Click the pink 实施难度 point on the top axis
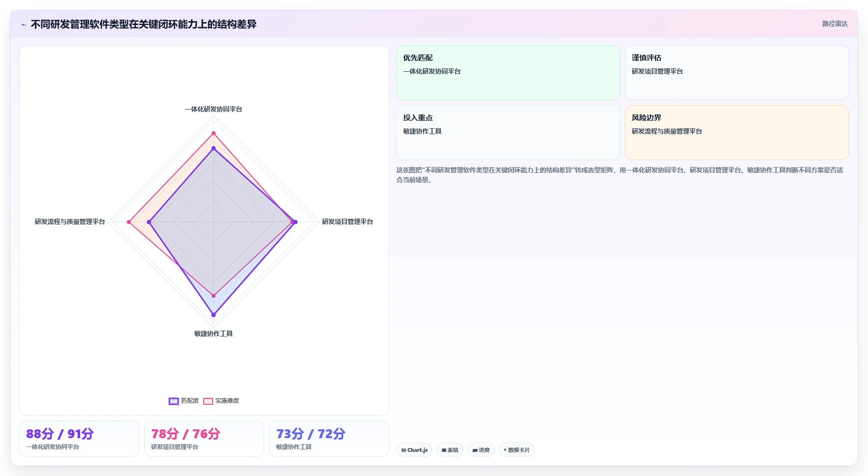 [214, 133]
